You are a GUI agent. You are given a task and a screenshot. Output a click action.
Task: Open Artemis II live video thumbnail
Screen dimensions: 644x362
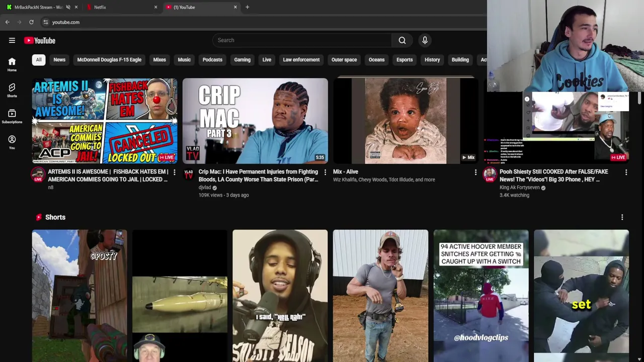click(x=105, y=121)
